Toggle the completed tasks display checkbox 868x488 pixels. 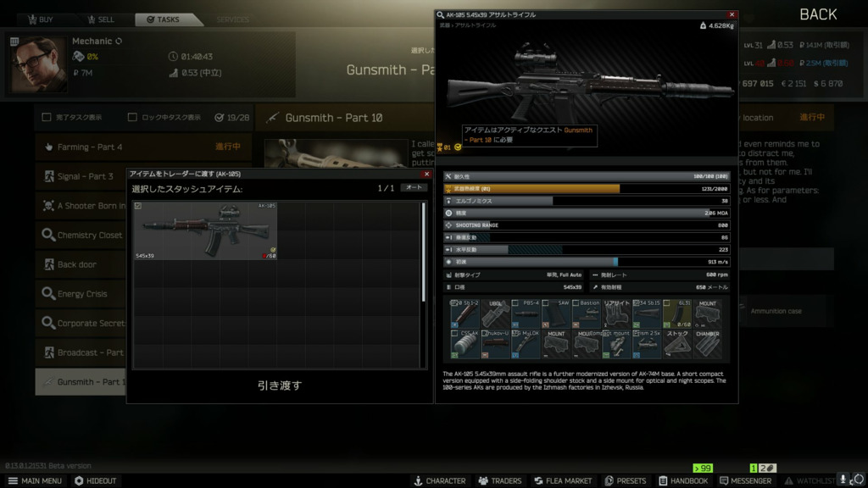tap(47, 118)
